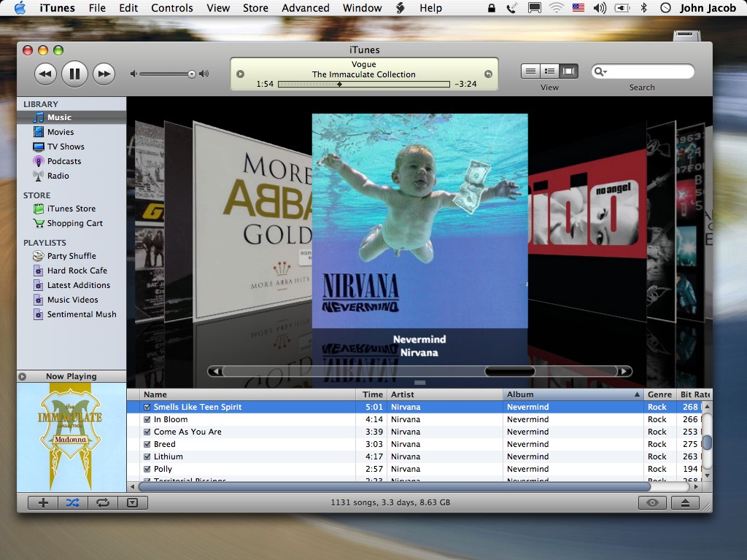Uncheck the Breed song
Screen dimensions: 747x560
147,444
